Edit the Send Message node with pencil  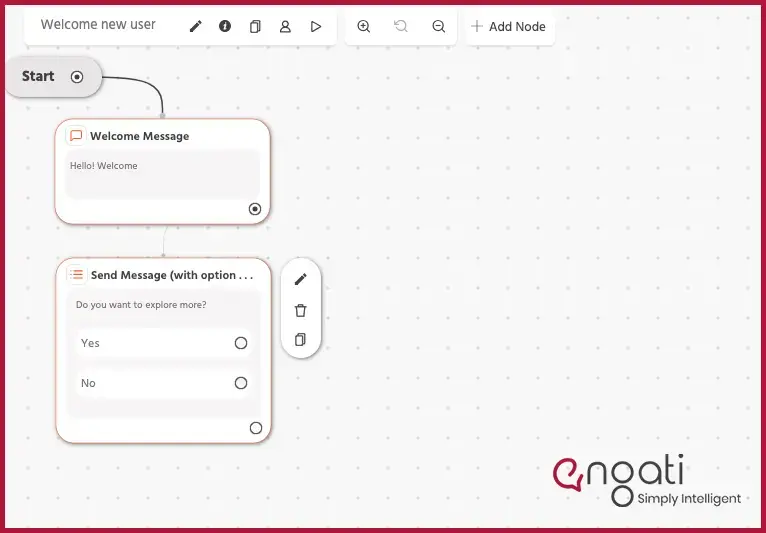click(300, 279)
